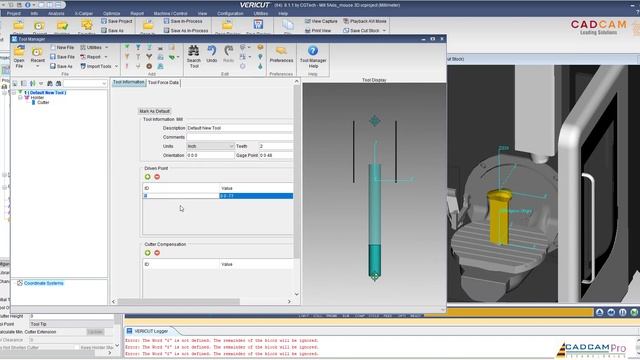Click the simulation progress bar
The height and width of the screenshot is (360, 640).
tap(508, 313)
